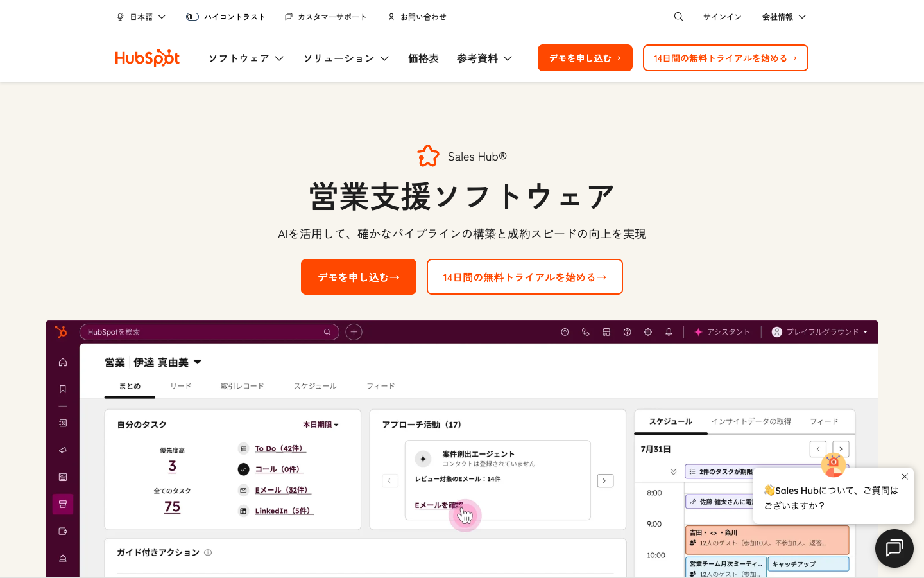
Task: Open the search magnifier icon
Action: (678, 17)
